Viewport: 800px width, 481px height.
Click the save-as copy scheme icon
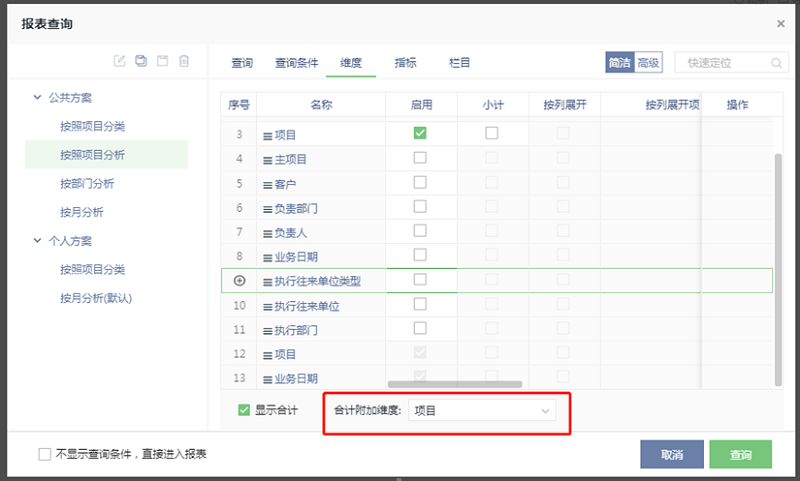141,61
